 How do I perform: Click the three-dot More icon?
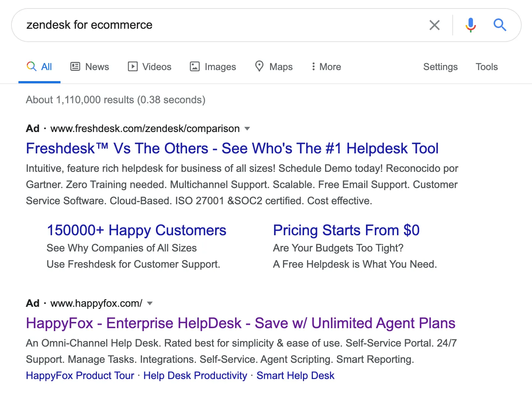pos(314,67)
